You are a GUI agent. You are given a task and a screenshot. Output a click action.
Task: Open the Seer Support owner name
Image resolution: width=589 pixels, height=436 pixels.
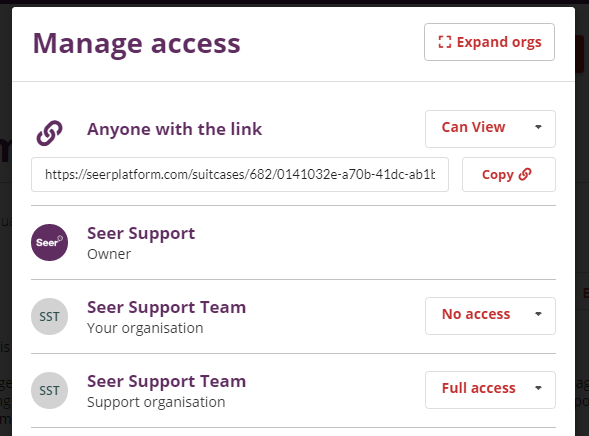click(141, 233)
